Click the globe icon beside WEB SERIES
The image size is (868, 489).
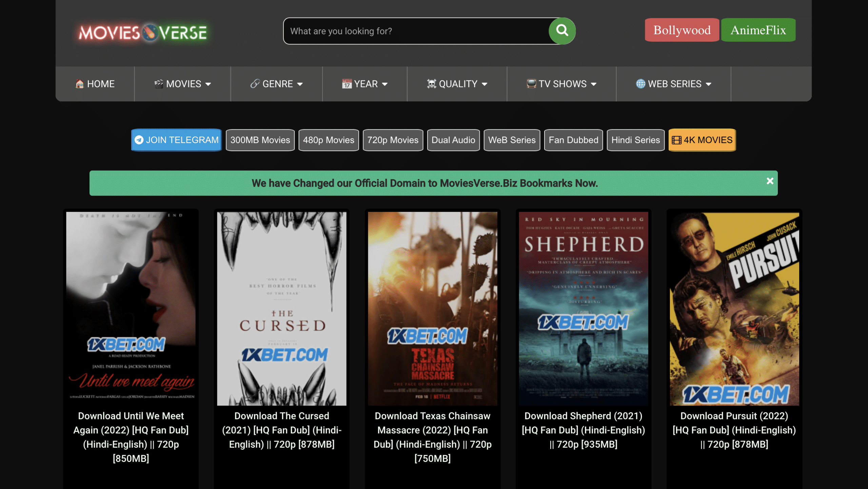(x=640, y=84)
